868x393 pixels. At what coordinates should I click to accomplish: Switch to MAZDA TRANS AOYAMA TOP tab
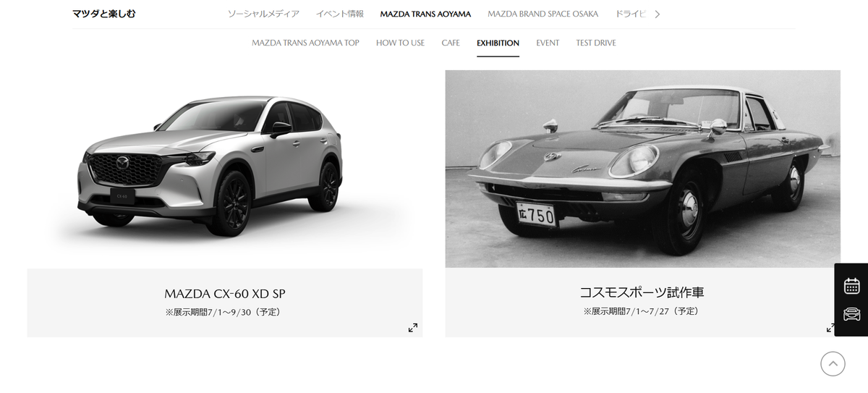[x=305, y=43]
